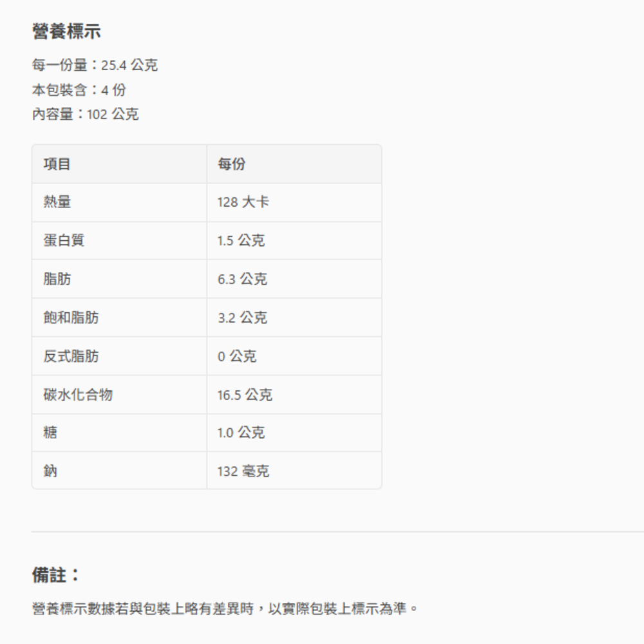The height and width of the screenshot is (644, 644).
Task: Select the 16.5 公克 carbohydrate value
Action: pos(244,395)
